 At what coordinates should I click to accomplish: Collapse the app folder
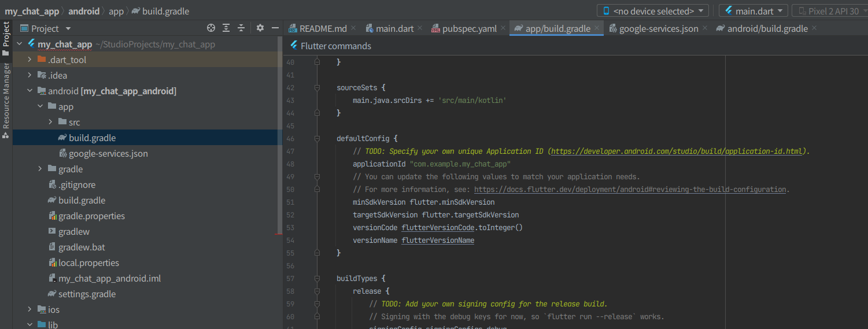click(40, 106)
